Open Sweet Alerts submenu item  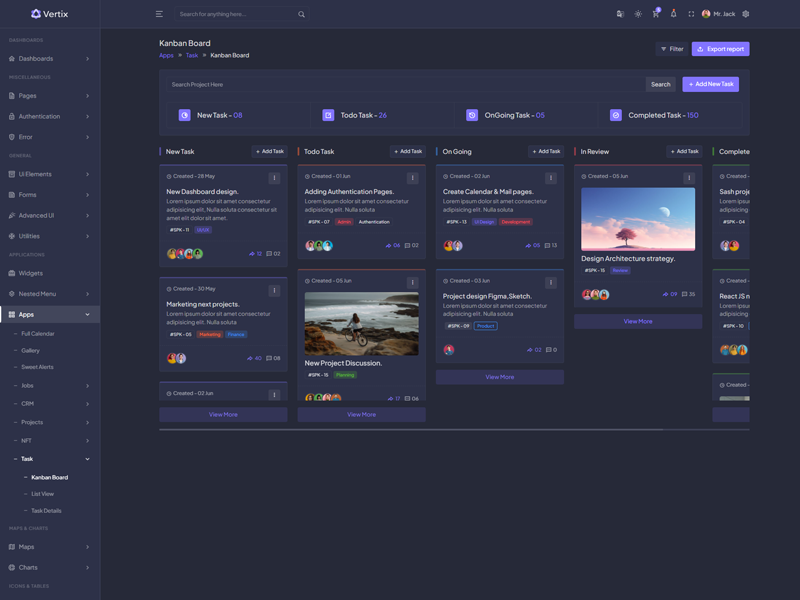[x=37, y=367]
